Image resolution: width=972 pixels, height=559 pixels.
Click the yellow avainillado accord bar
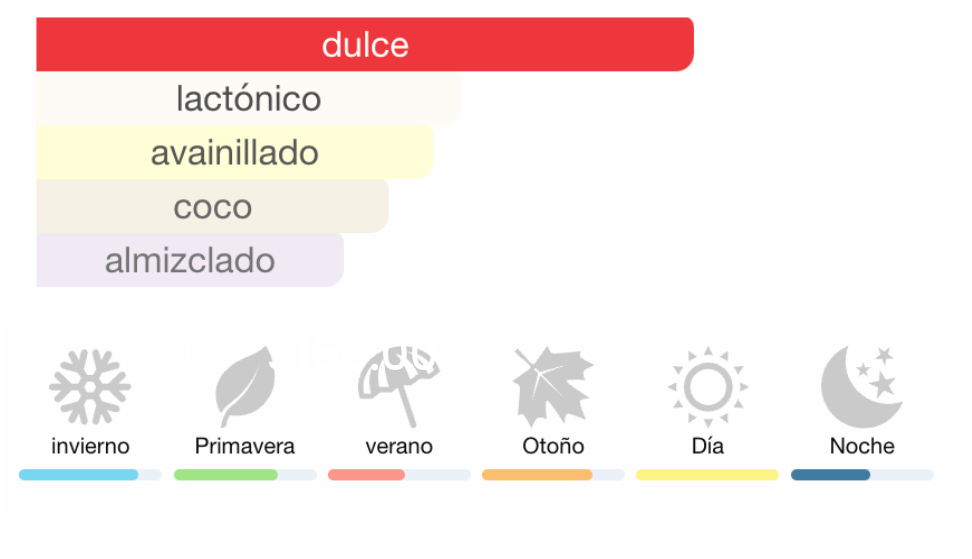click(x=234, y=153)
